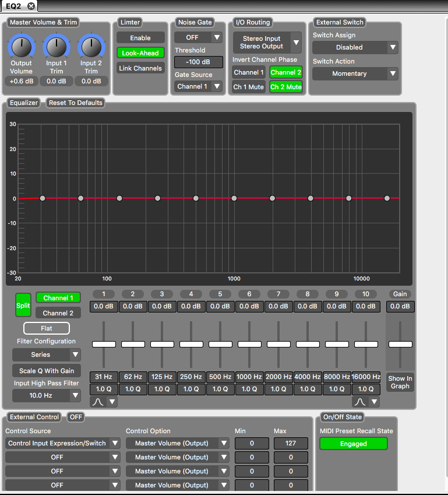Open the Noise Gate OFF dropdown
Viewport: 448px width, 495px height.
coord(198,37)
